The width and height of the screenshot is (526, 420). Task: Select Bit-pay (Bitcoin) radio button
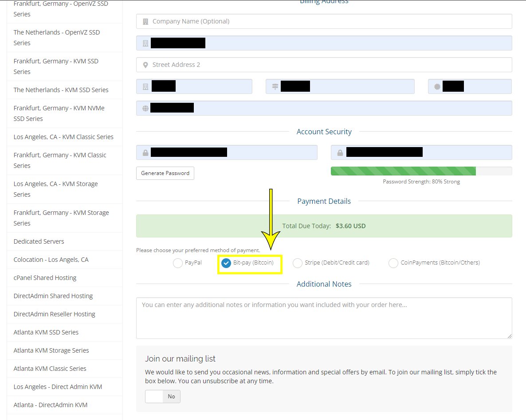226,263
